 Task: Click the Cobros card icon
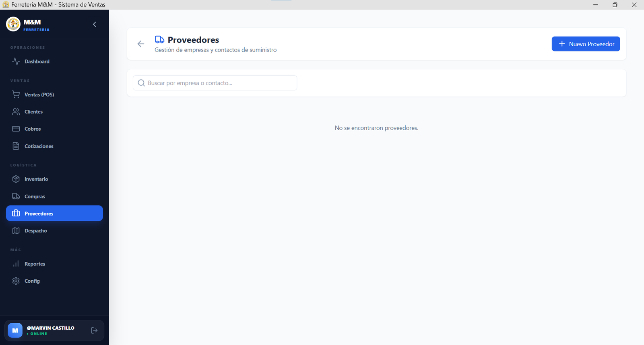pos(16,129)
